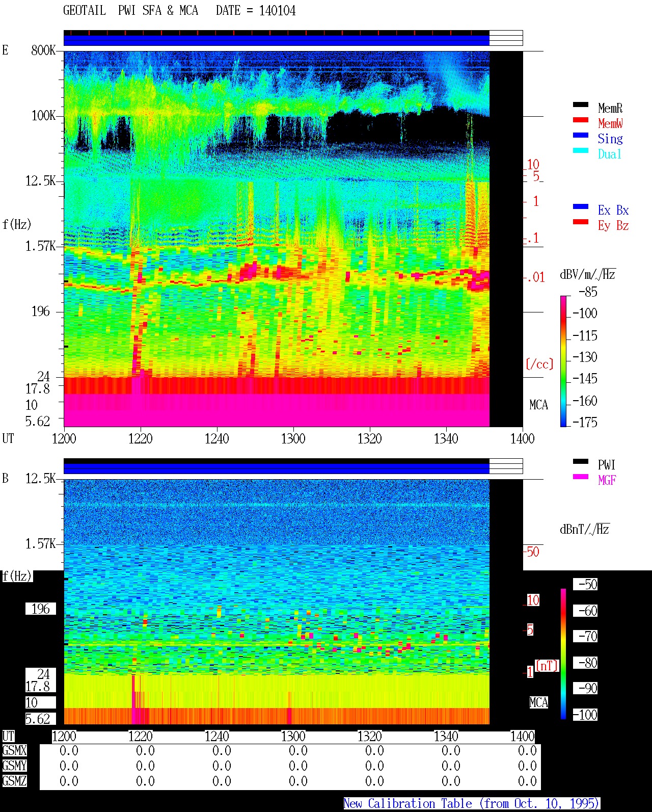Click the MCA label beside the E panel
The width and height of the screenshot is (652, 812).
click(x=539, y=405)
